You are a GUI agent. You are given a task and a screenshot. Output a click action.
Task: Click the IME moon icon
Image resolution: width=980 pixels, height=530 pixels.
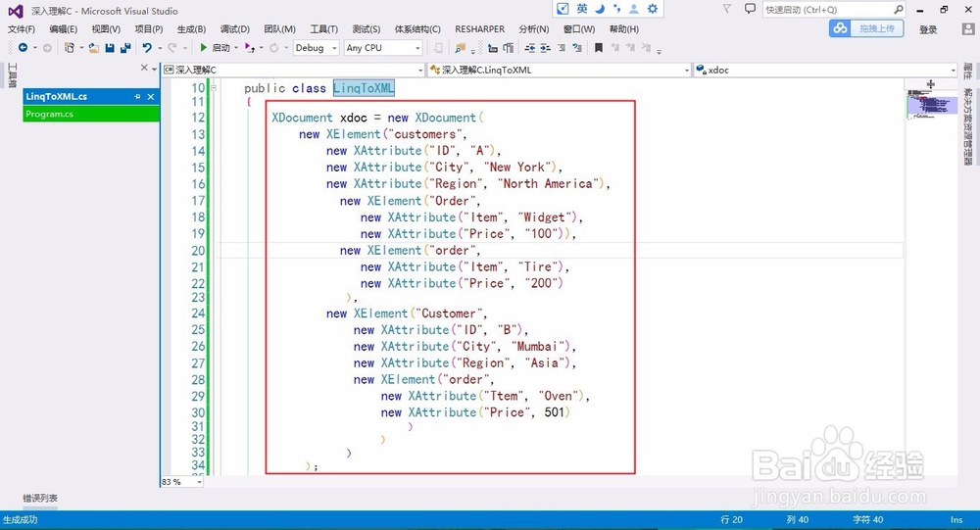pos(600,9)
